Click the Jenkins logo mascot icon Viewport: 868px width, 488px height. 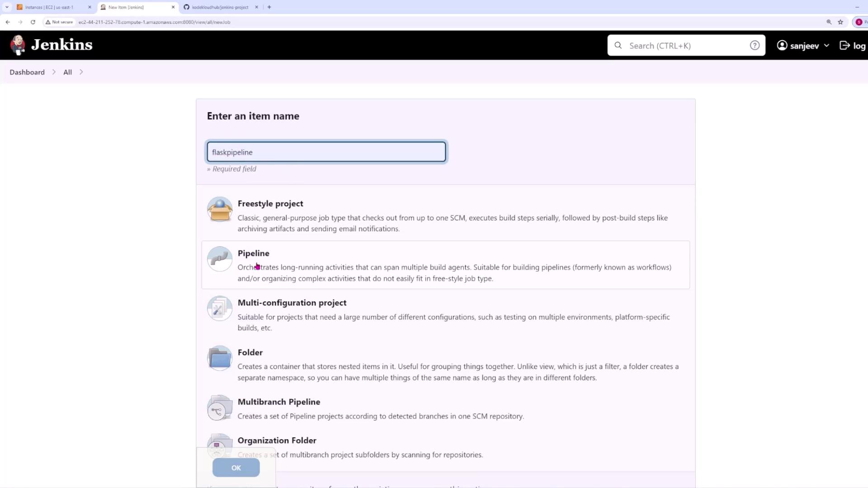tap(18, 45)
